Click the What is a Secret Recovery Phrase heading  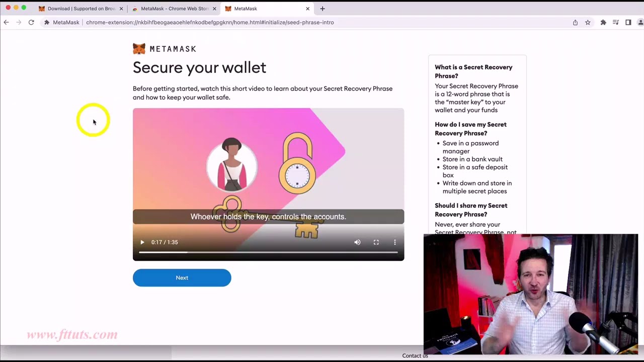(x=473, y=71)
